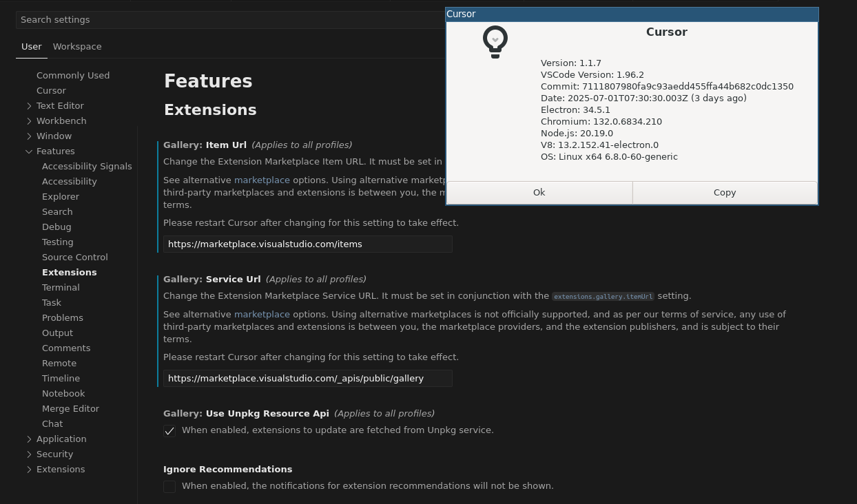The image size is (857, 504).
Task: Open marketplace link under Gallery Item Url
Action: (x=262, y=180)
